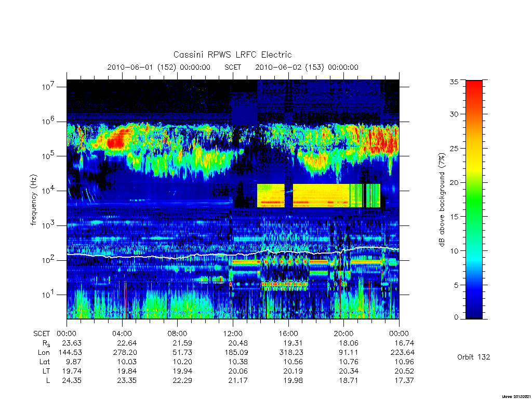Click the latitude value "10.38"
This screenshot has height=399, width=532.
(x=238, y=362)
